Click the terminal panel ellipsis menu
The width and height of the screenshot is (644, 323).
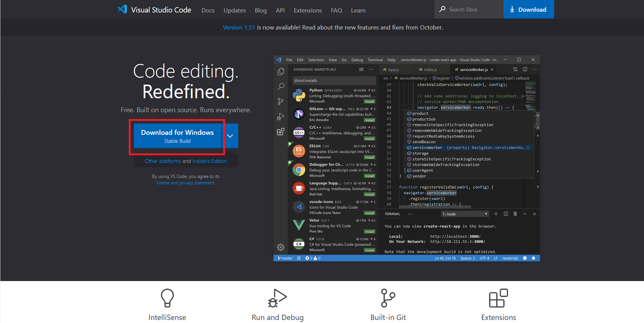pos(410,214)
